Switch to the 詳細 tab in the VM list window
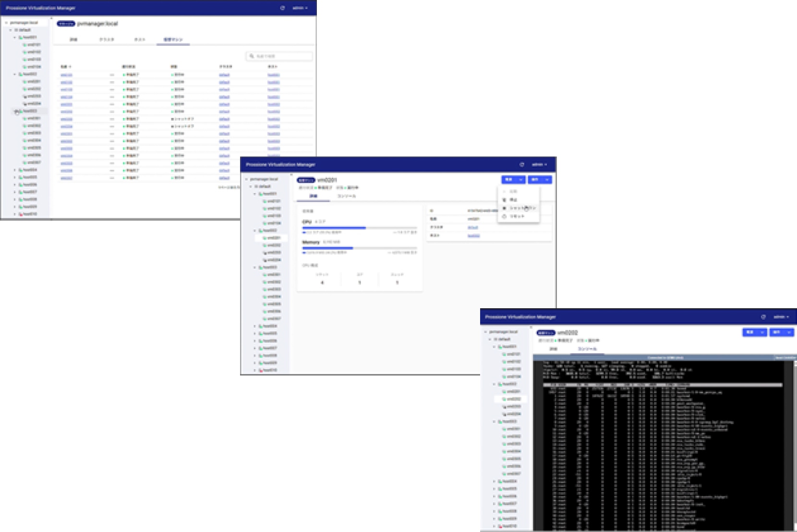The image size is (797, 532). pos(73,39)
